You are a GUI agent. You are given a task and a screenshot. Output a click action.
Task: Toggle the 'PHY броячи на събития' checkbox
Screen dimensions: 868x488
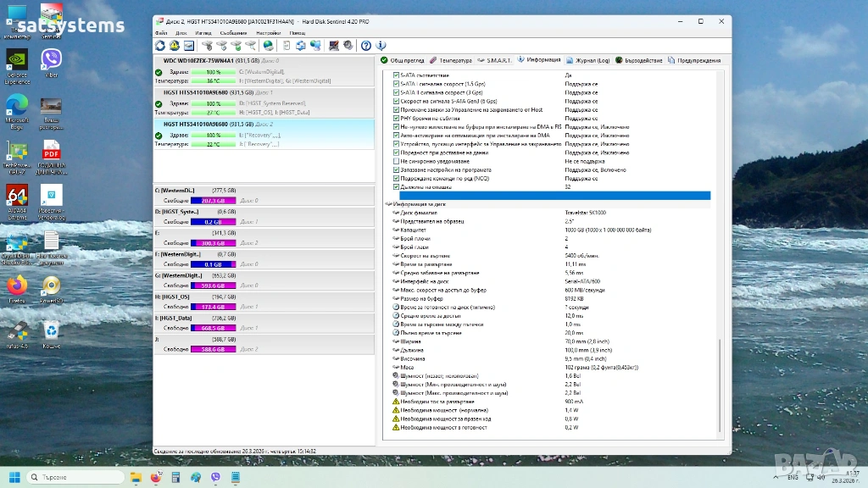[396, 118]
